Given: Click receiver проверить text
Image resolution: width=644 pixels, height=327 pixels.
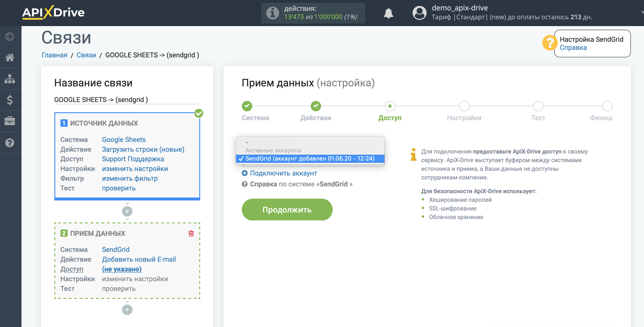Looking at the screenshot, I should pos(119,289).
